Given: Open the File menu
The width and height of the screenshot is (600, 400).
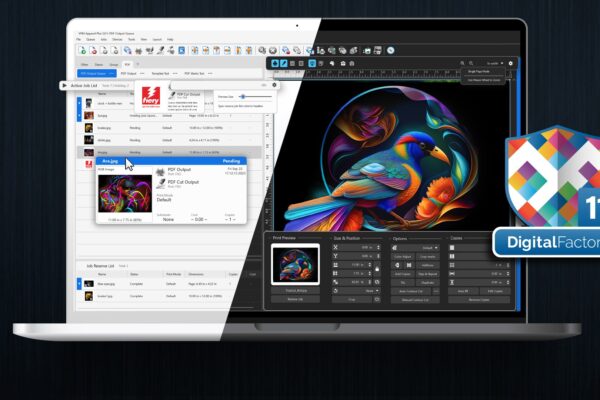Looking at the screenshot, I should point(79,39).
